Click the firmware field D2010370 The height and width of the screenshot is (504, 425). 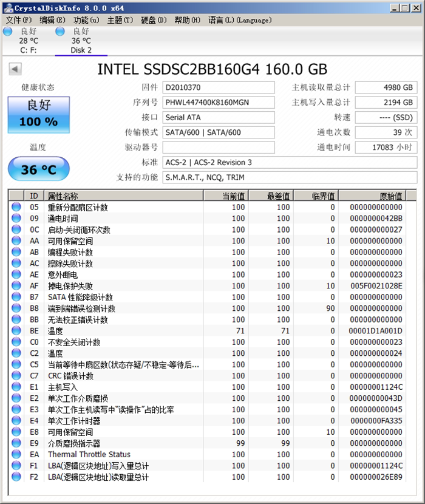pos(219,87)
